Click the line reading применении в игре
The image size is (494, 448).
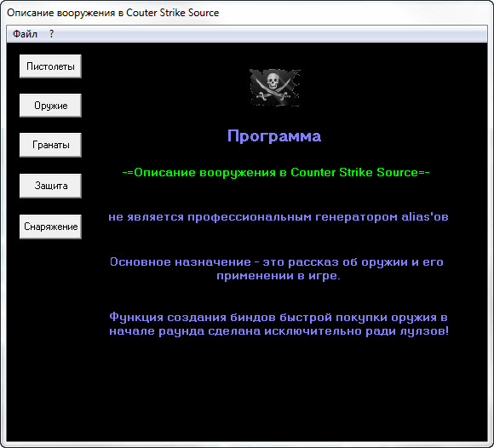click(x=279, y=276)
